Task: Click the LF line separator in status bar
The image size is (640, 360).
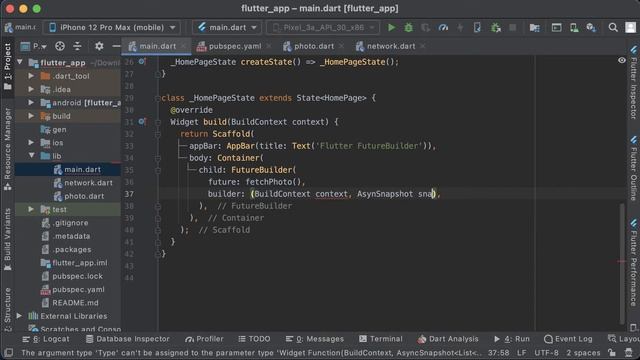Action: [x=522, y=353]
